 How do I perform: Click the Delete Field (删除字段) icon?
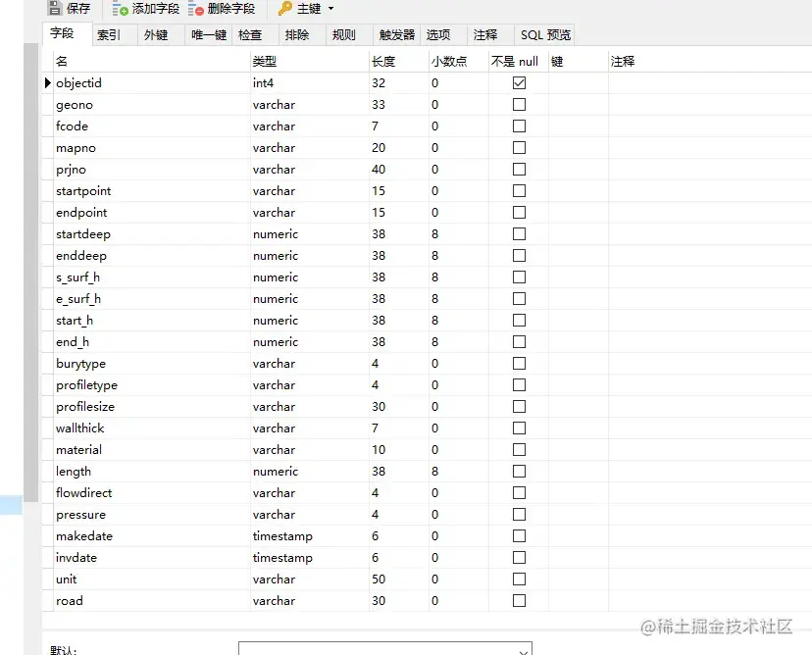pyautogui.click(x=195, y=9)
